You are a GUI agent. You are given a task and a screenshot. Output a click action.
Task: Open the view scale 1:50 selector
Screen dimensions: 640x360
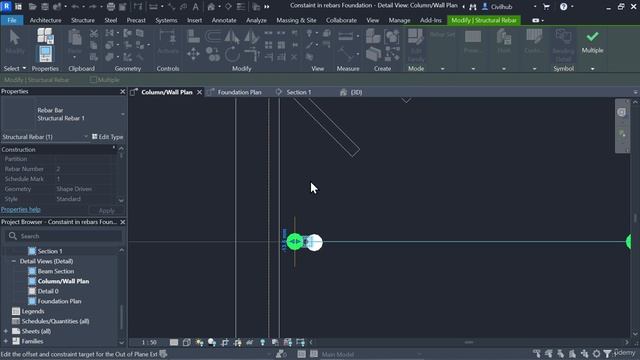click(x=149, y=342)
